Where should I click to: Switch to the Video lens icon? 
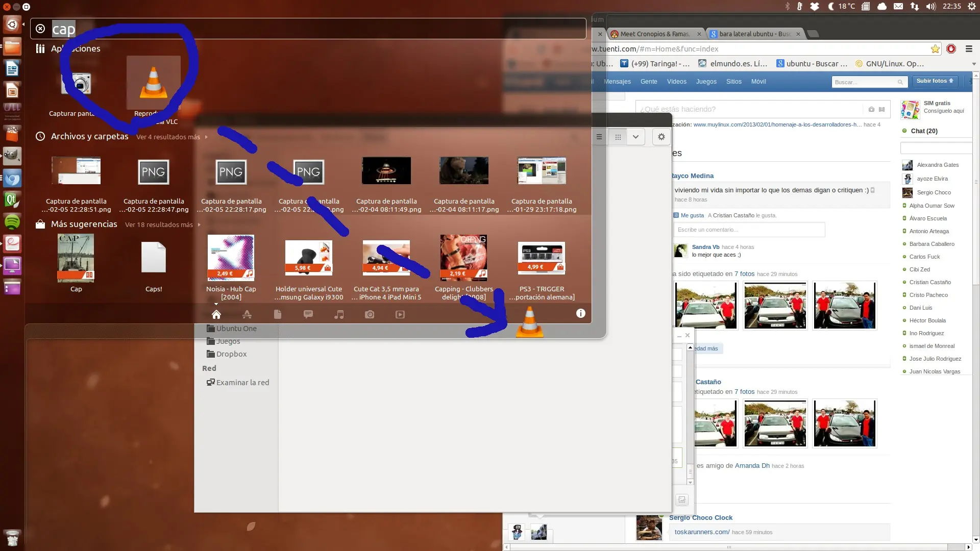click(400, 314)
